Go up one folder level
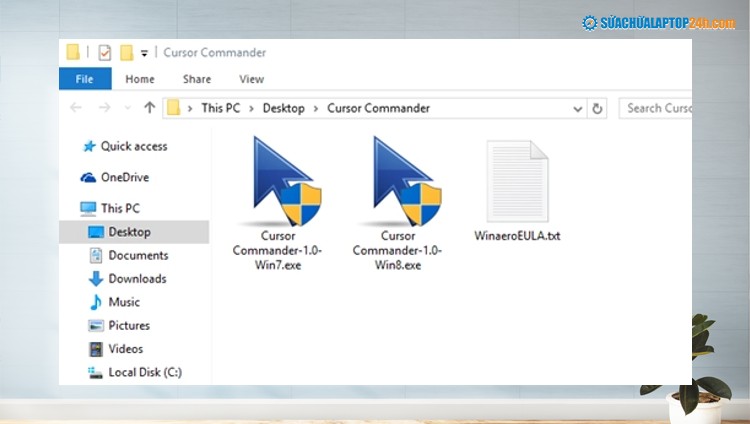The width and height of the screenshot is (750, 424). pos(149,107)
